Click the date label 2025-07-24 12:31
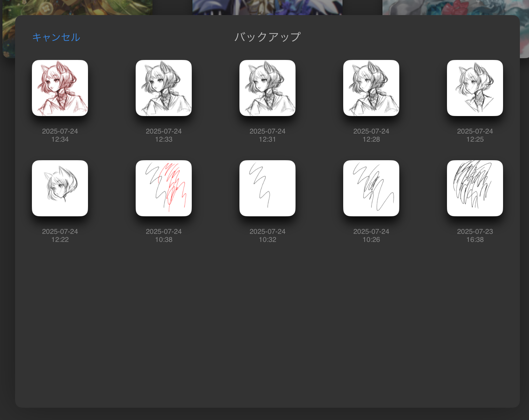The width and height of the screenshot is (529, 420). (x=267, y=135)
